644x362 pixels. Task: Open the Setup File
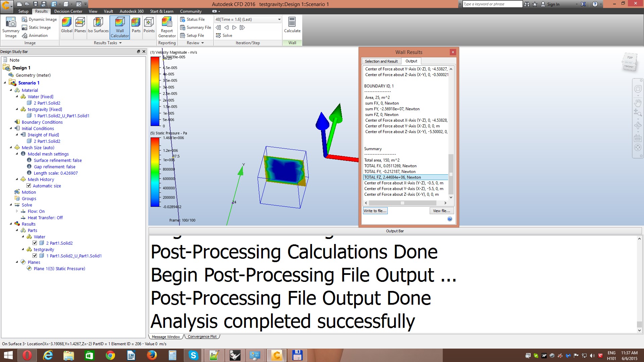(x=192, y=36)
